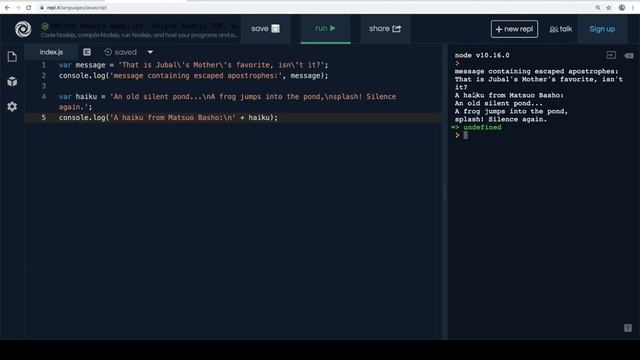Open the Packages cube icon
The width and height of the screenshot is (640, 360).
(12, 82)
